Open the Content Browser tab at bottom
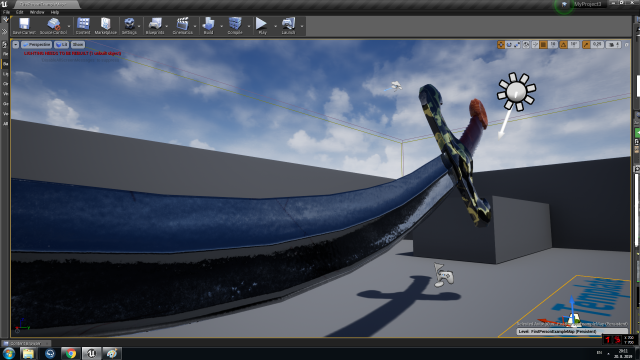640x360 pixels. pos(26,343)
